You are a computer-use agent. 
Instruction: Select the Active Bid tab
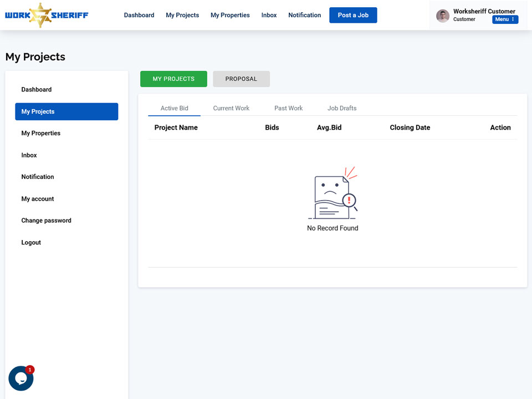(x=174, y=108)
